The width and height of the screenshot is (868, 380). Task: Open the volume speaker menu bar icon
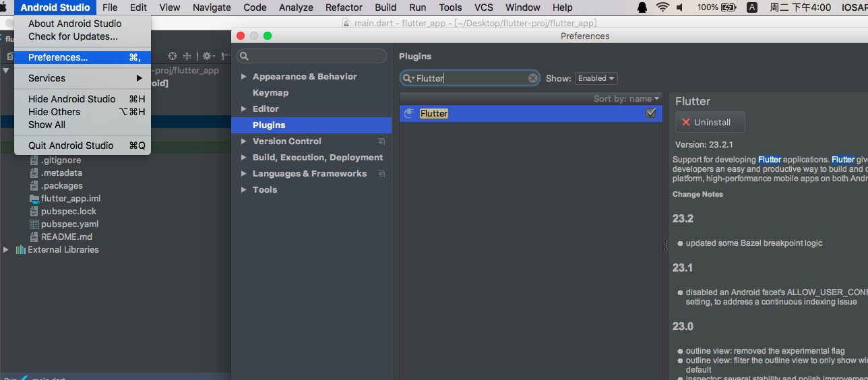[x=680, y=7]
